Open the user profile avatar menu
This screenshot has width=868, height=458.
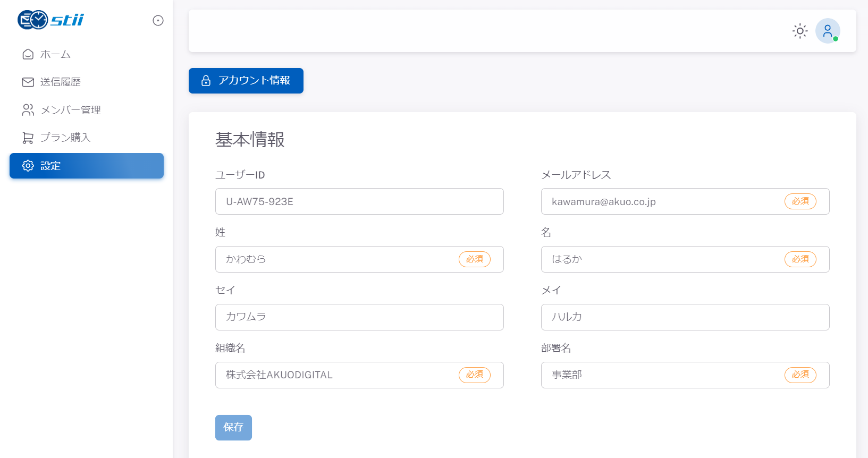[827, 31]
